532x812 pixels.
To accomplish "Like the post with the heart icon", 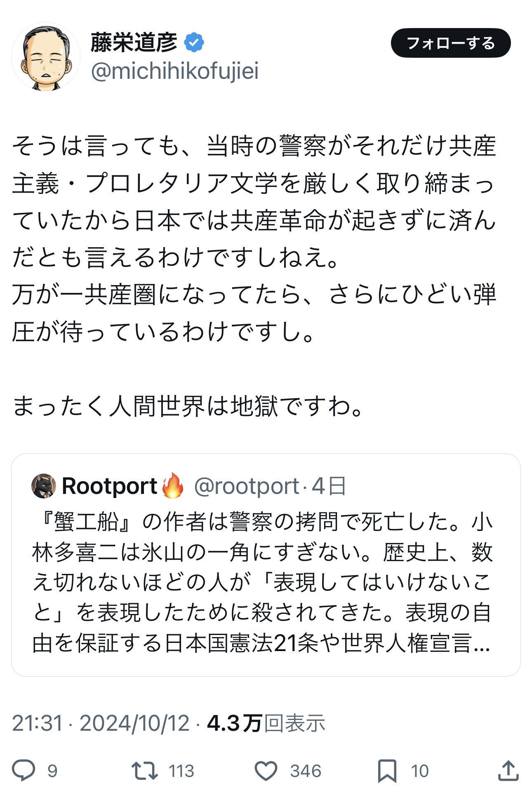I will point(266,770).
